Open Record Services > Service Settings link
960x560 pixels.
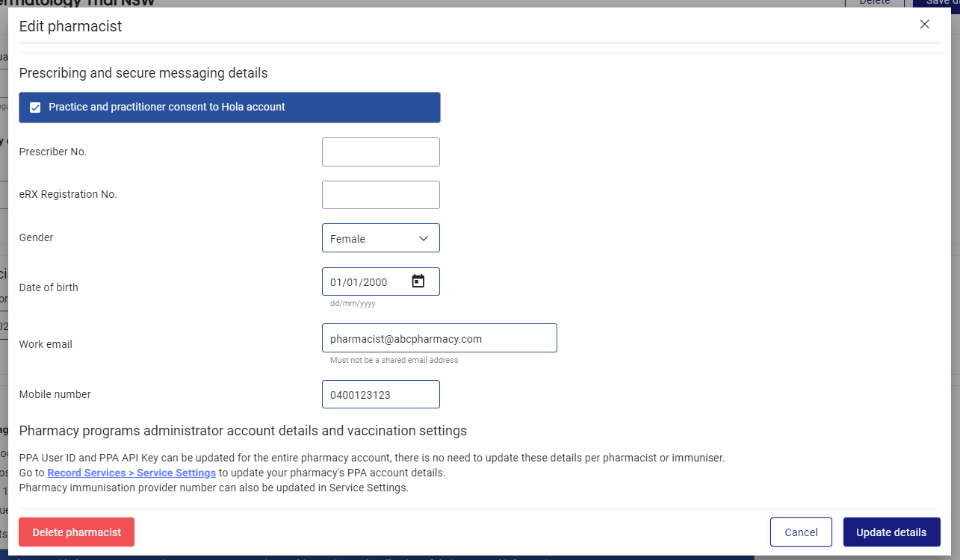tap(131, 473)
